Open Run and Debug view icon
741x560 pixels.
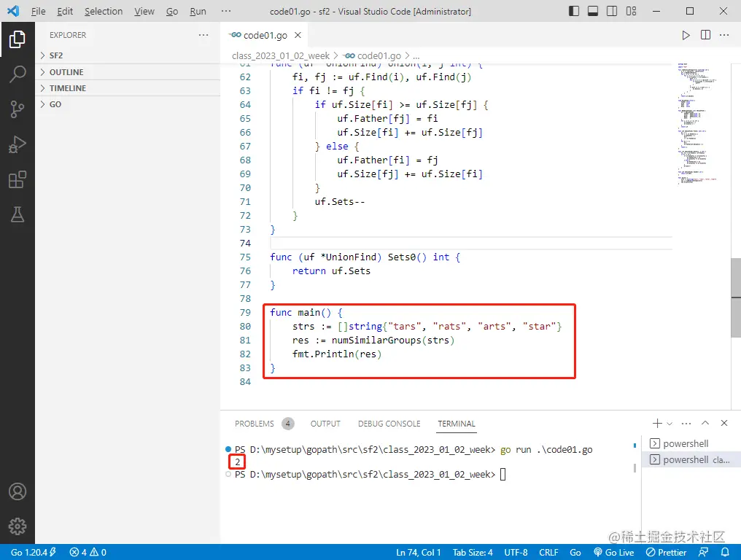[x=17, y=144]
